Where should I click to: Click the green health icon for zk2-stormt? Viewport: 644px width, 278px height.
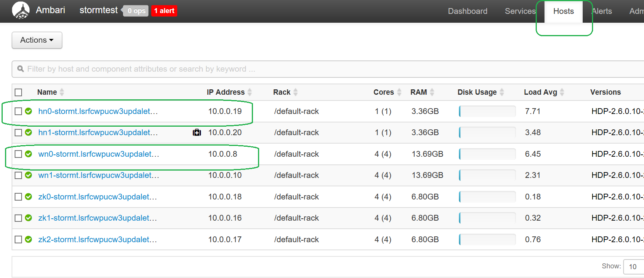[29, 239]
